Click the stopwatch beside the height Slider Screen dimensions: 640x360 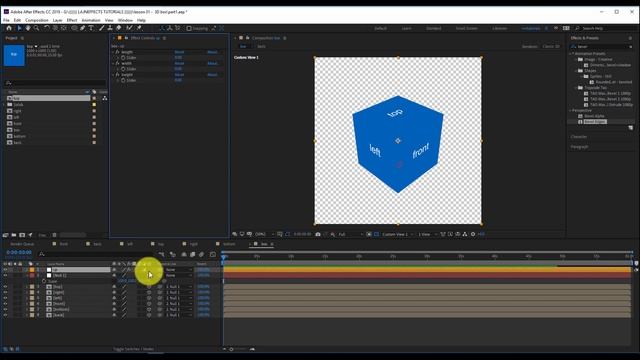123,80
